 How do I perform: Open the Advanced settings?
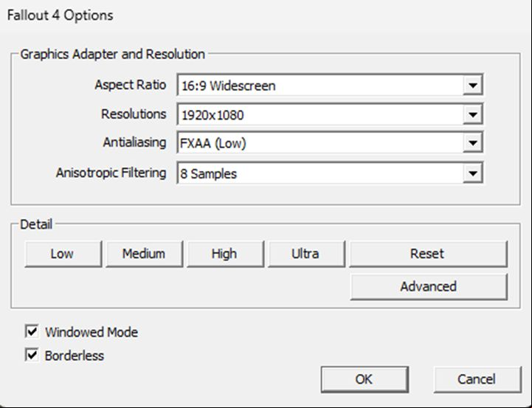(428, 286)
